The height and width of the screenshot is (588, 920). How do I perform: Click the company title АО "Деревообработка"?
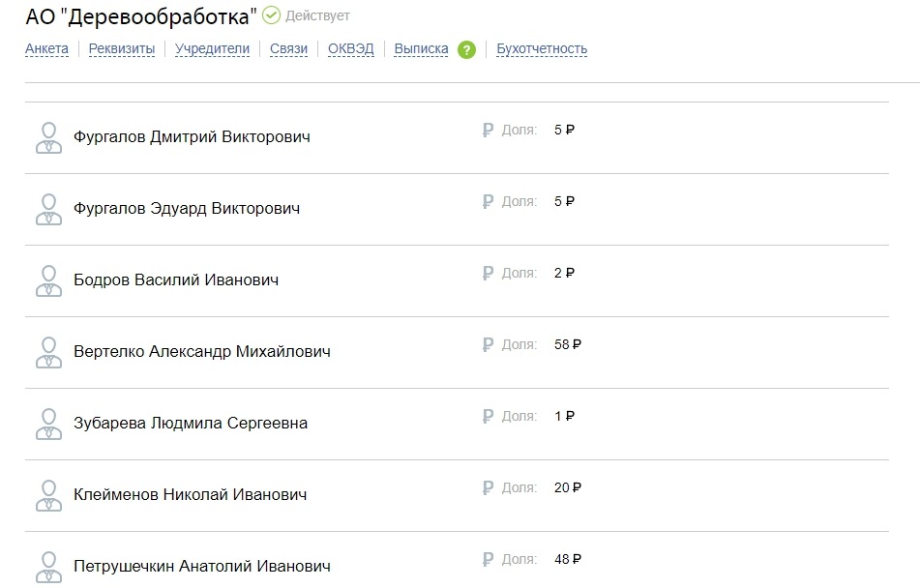141,17
